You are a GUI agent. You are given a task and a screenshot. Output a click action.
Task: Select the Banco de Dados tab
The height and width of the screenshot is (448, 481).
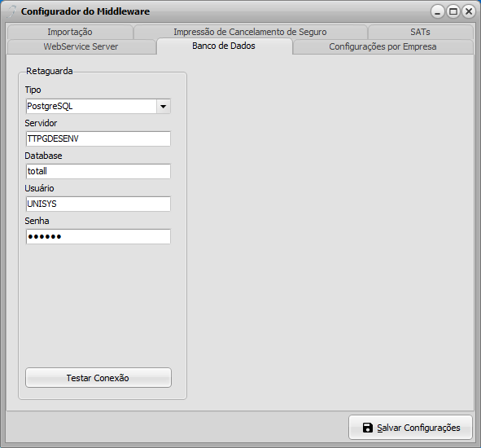click(224, 46)
